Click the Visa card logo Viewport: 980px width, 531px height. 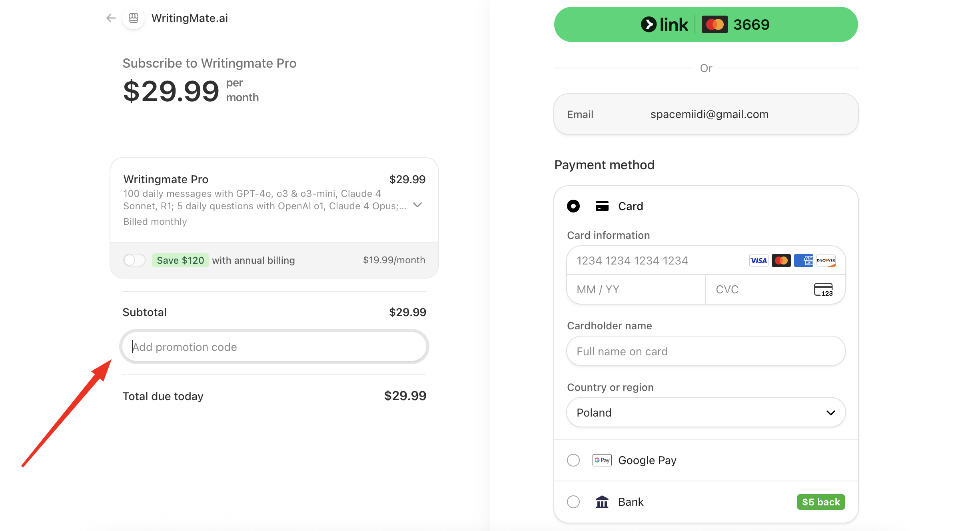(x=758, y=260)
